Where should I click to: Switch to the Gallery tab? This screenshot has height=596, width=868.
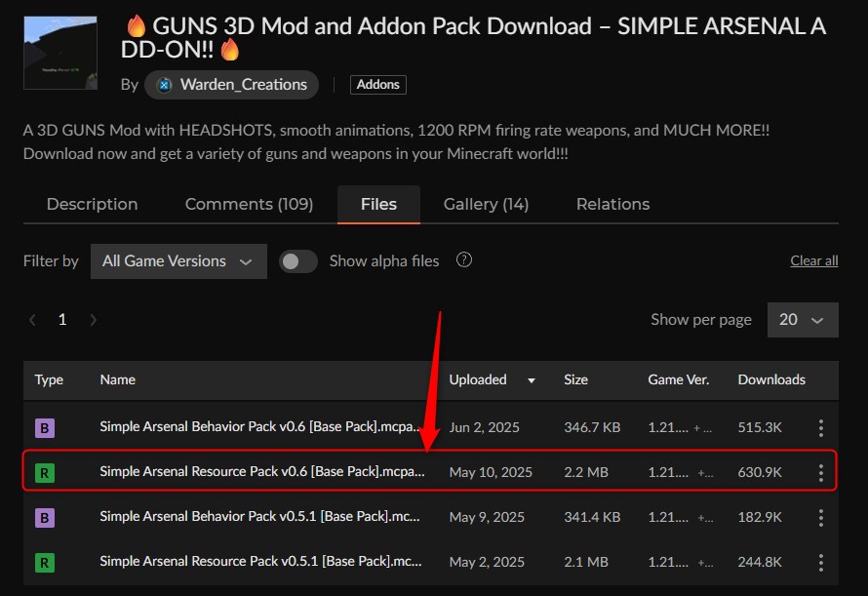(x=486, y=204)
